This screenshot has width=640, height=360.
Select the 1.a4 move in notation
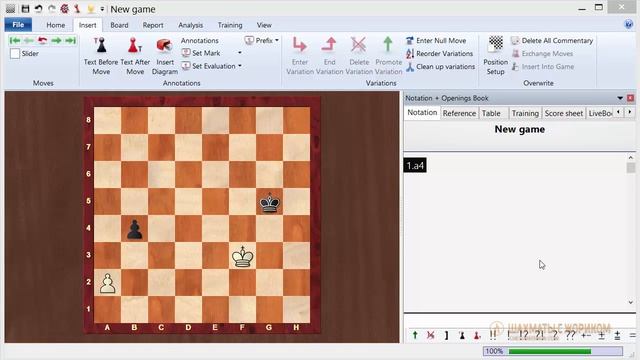point(415,165)
